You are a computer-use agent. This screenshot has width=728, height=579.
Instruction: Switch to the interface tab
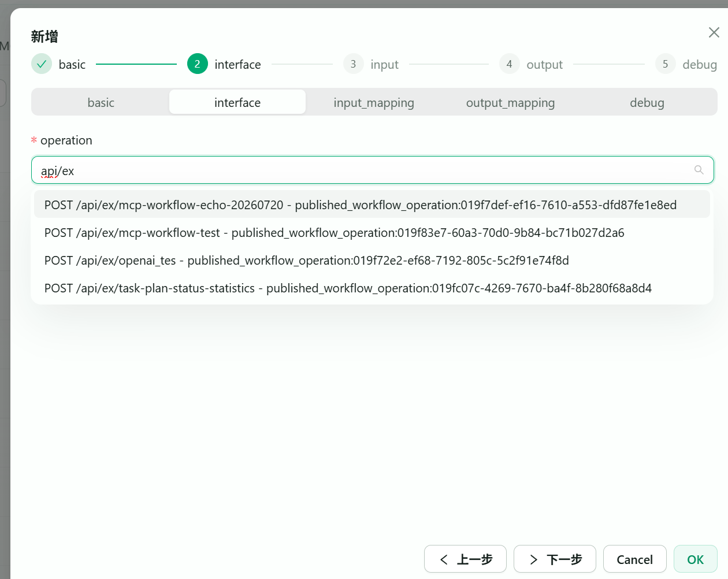(x=237, y=102)
